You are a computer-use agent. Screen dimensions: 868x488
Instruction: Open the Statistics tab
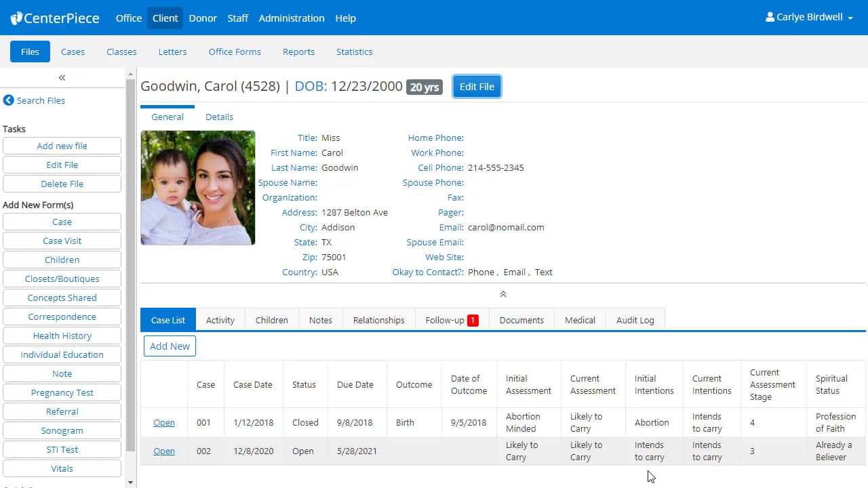[355, 52]
